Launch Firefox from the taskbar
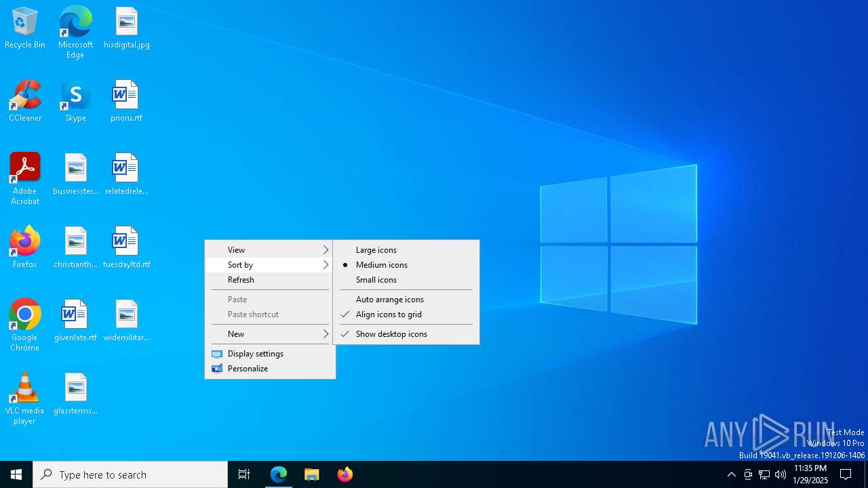This screenshot has width=868, height=488. 345,474
